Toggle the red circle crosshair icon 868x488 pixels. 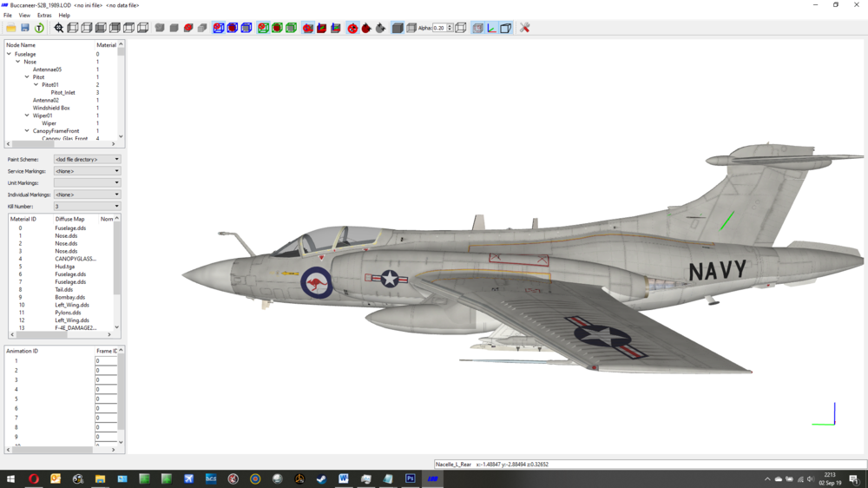coord(352,28)
